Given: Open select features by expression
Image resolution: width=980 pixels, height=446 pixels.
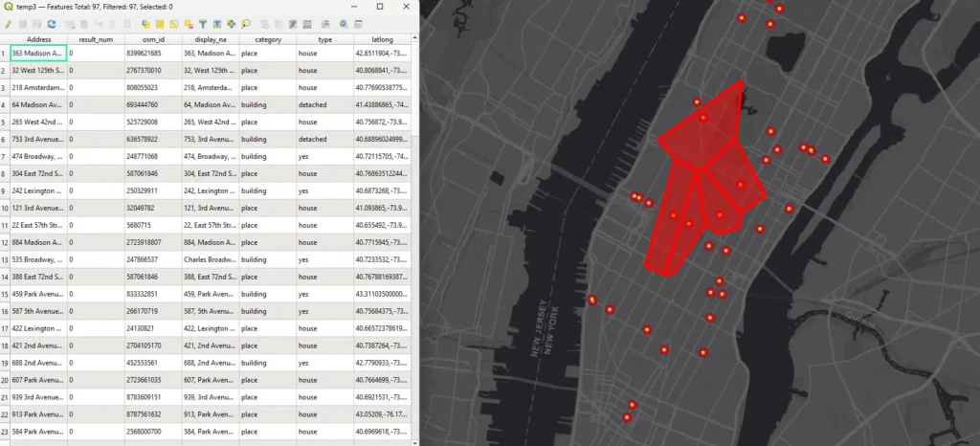Looking at the screenshot, I should coord(144,23).
